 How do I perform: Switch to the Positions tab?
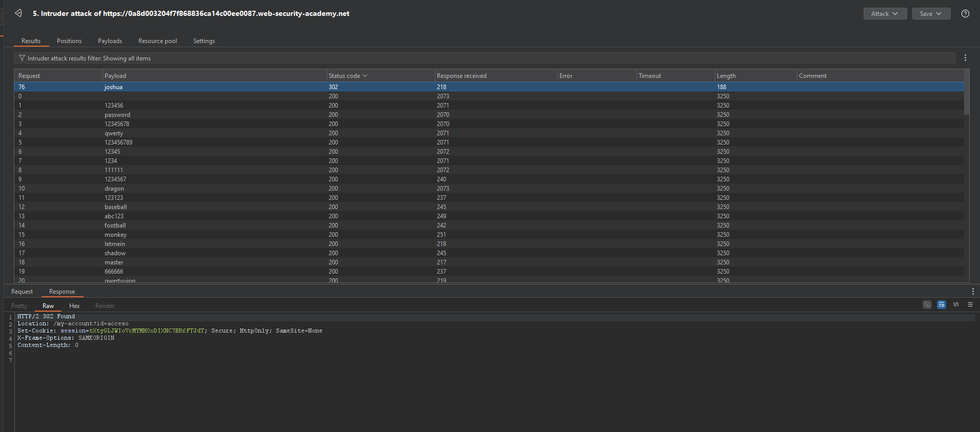pos(69,41)
